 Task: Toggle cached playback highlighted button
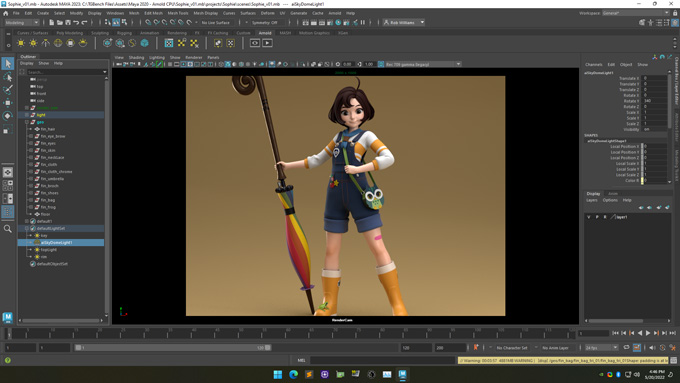click(637, 347)
